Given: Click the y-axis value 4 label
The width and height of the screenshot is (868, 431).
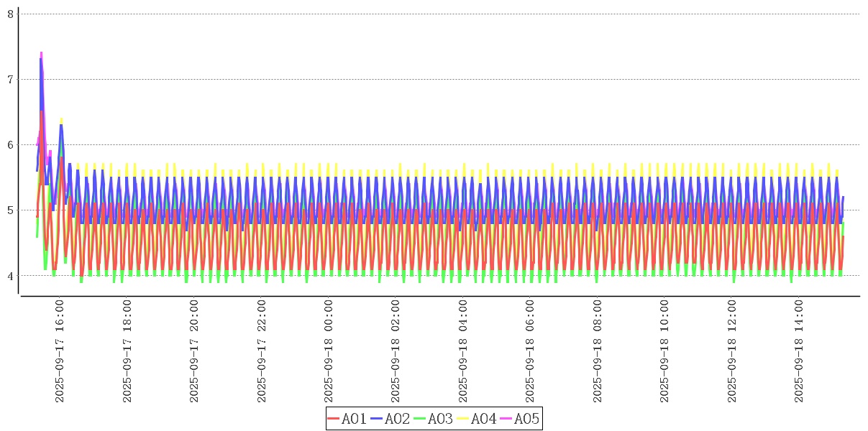Looking at the screenshot, I should point(10,276).
